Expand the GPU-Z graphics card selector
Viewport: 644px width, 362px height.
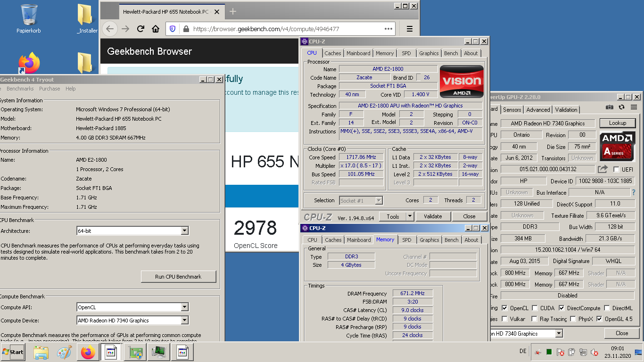[559, 333]
